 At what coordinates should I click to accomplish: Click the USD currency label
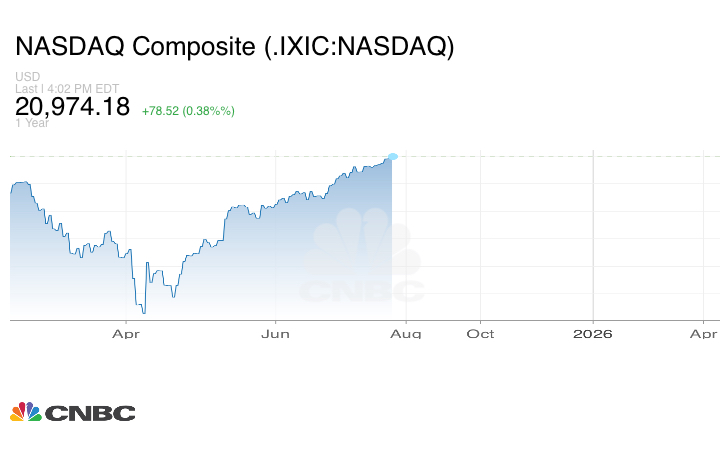(x=27, y=77)
